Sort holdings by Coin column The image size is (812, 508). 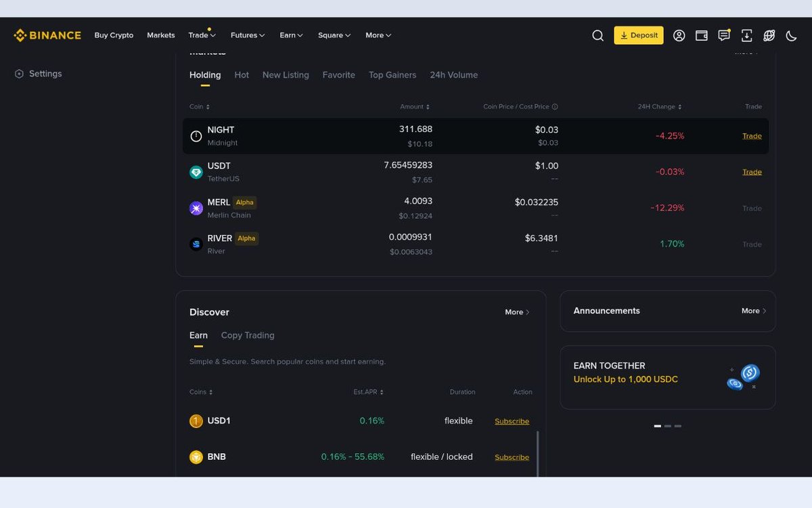[x=200, y=106]
